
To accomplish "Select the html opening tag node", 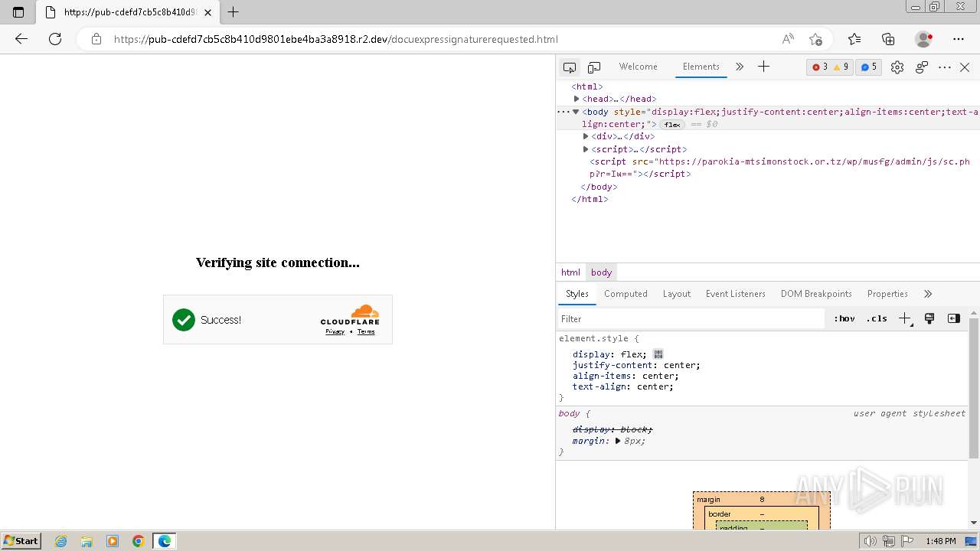I will tap(587, 86).
